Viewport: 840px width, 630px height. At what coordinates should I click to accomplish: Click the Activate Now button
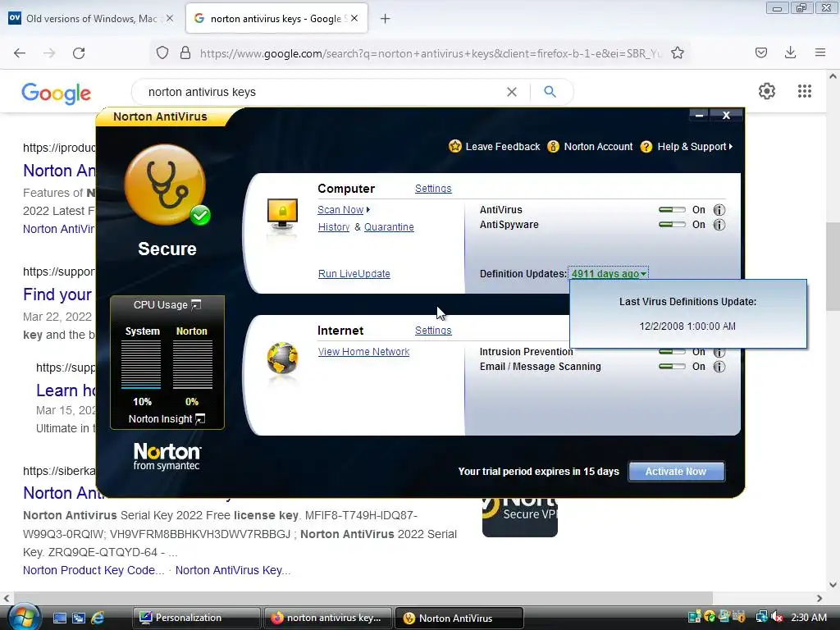coord(676,472)
